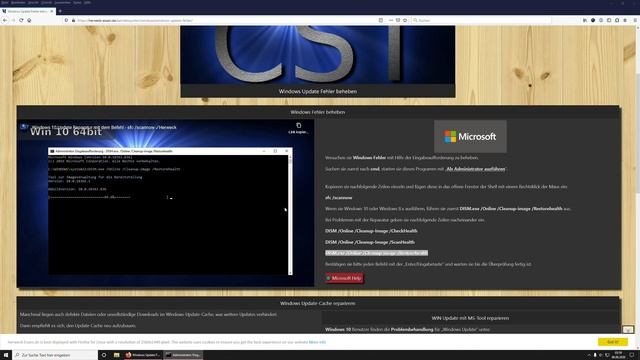Open the Datei menu
This screenshot has width=640, height=360.
pos(4,2)
